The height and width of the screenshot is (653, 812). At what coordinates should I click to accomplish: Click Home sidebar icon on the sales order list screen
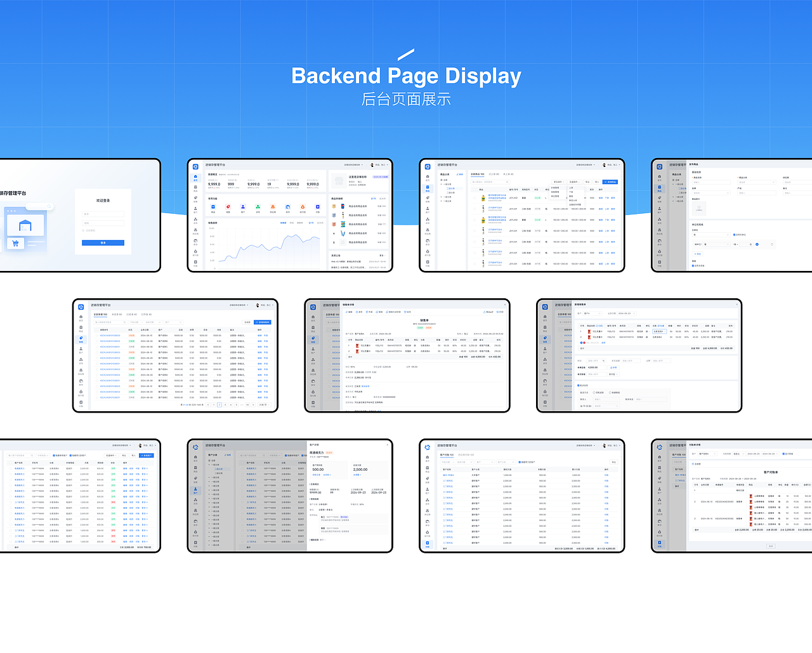(x=81, y=318)
